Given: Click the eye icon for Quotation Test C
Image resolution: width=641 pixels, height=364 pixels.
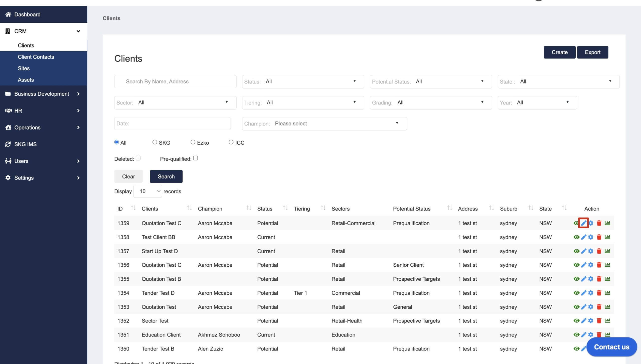Looking at the screenshot, I should tap(576, 223).
